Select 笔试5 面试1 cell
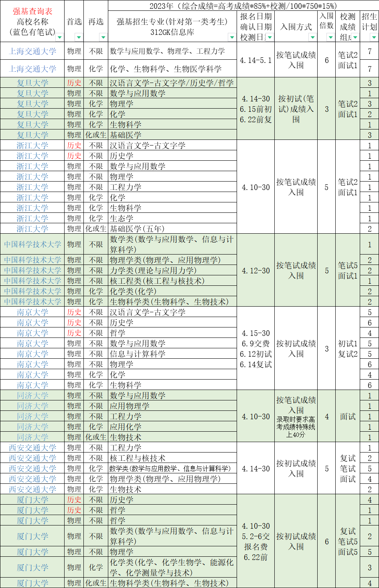 (348, 270)
